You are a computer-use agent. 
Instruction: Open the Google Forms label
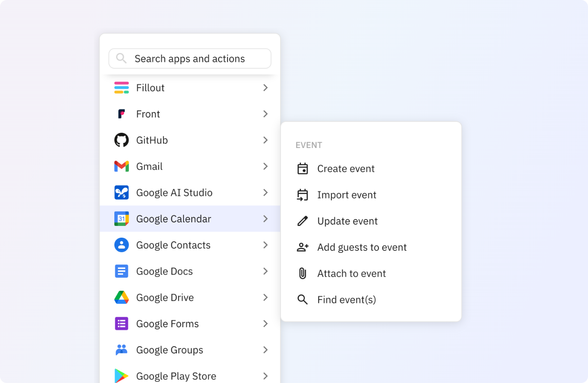(167, 323)
